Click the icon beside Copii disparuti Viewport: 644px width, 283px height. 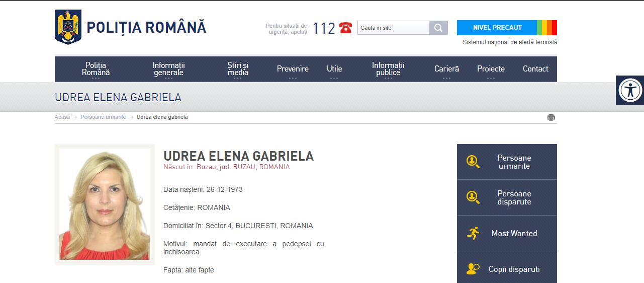pos(473,269)
